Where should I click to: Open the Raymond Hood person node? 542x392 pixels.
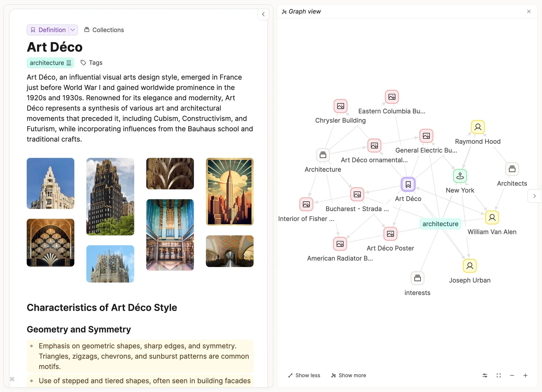pyautogui.click(x=477, y=127)
